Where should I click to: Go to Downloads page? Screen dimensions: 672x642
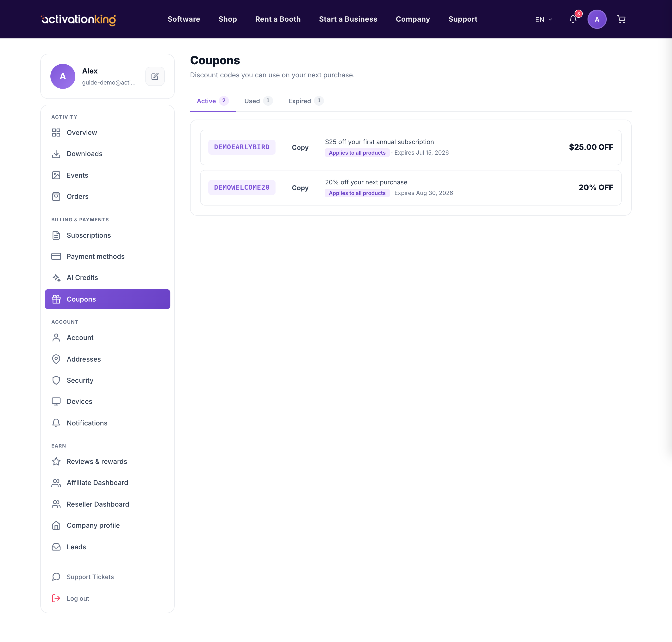point(108,154)
